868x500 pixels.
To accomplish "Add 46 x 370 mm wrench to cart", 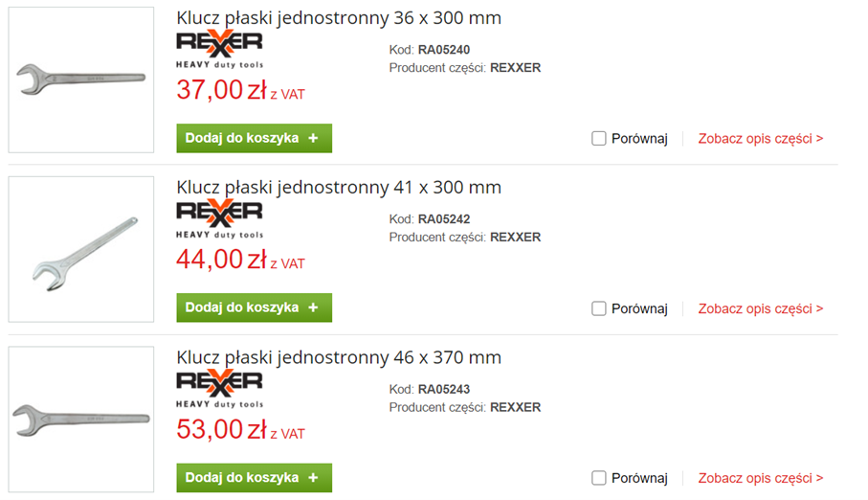I will 254,477.
